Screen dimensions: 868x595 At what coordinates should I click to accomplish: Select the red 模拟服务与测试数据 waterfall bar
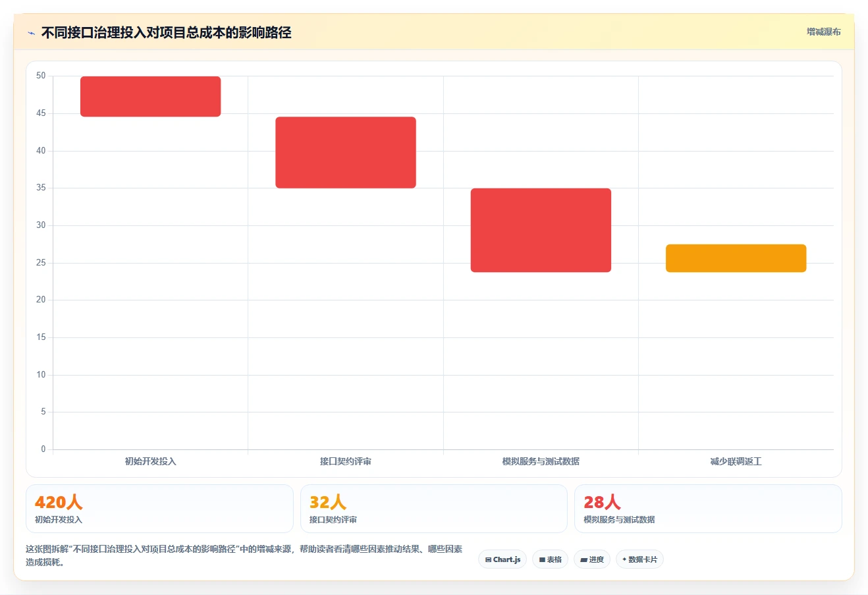point(541,230)
